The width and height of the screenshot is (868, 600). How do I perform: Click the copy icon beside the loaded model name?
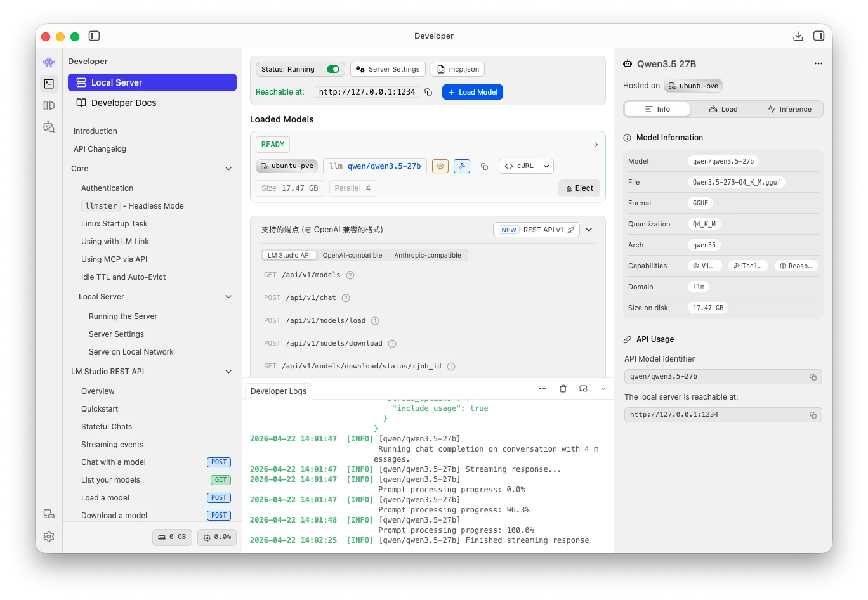click(484, 166)
